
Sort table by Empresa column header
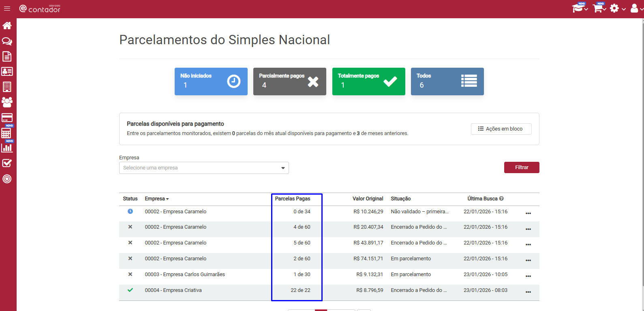pos(157,199)
